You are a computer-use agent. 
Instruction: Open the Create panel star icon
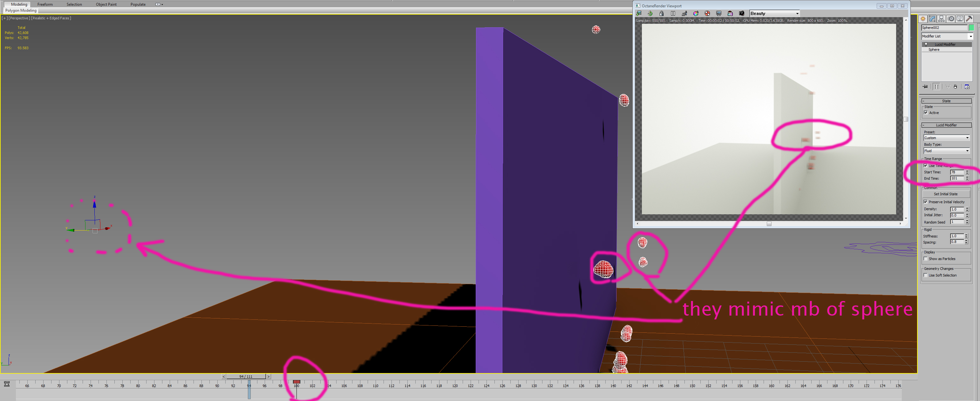(x=923, y=19)
